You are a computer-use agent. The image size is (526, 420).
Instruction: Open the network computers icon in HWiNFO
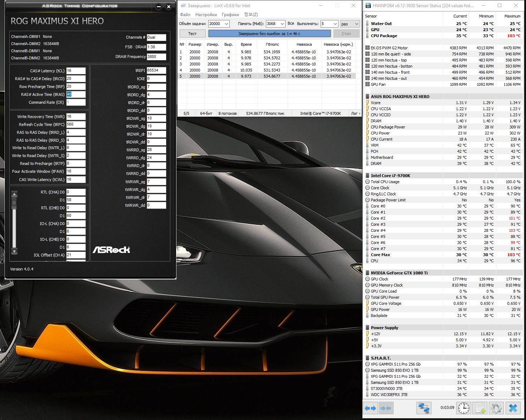[424, 408]
